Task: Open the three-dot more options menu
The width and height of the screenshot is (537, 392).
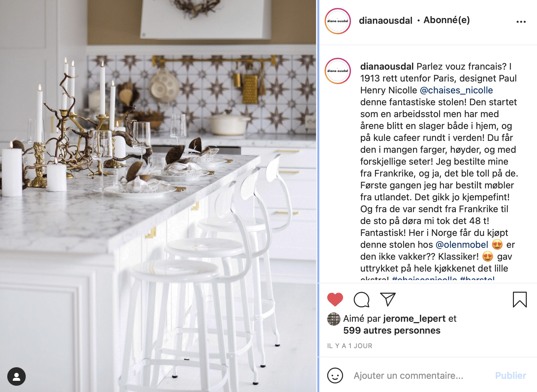Action: click(521, 22)
